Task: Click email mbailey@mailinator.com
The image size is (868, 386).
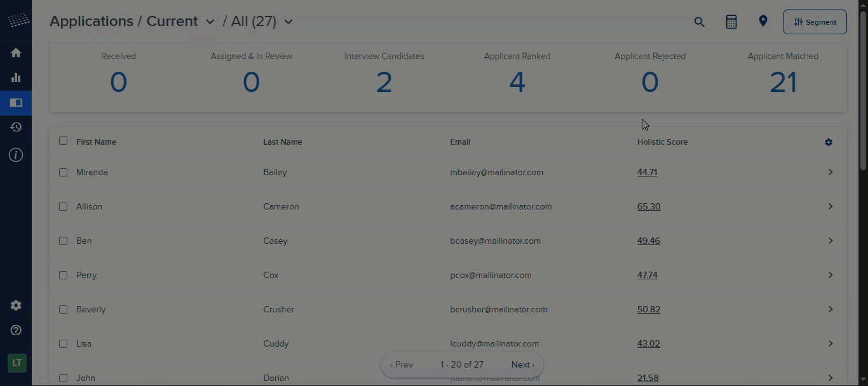Action: (496, 172)
